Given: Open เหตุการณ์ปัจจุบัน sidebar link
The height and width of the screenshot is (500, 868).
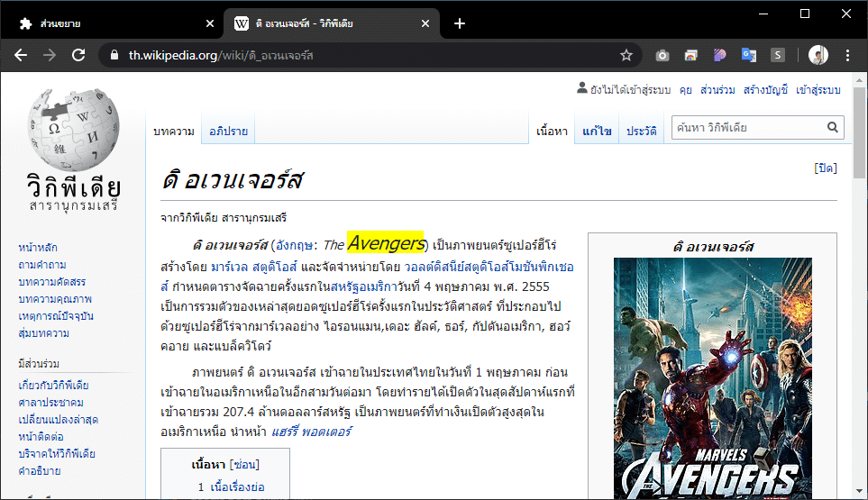Looking at the screenshot, I should click(x=56, y=316).
